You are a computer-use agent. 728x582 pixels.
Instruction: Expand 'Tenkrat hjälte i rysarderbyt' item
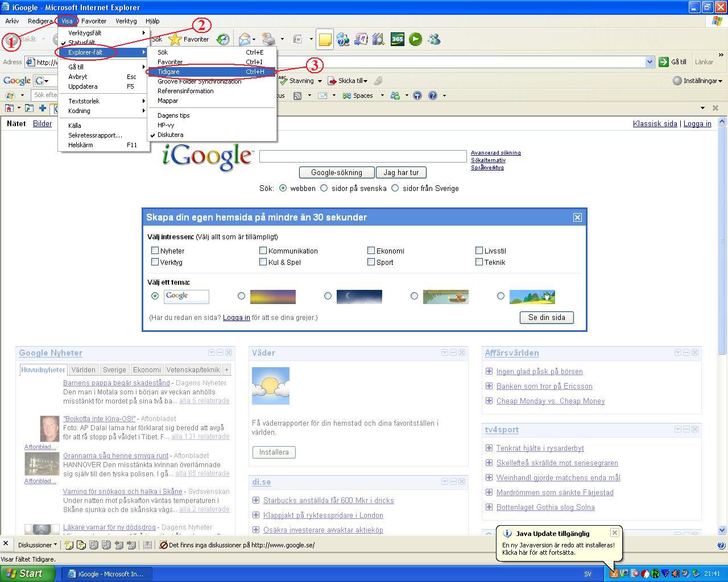(x=489, y=448)
